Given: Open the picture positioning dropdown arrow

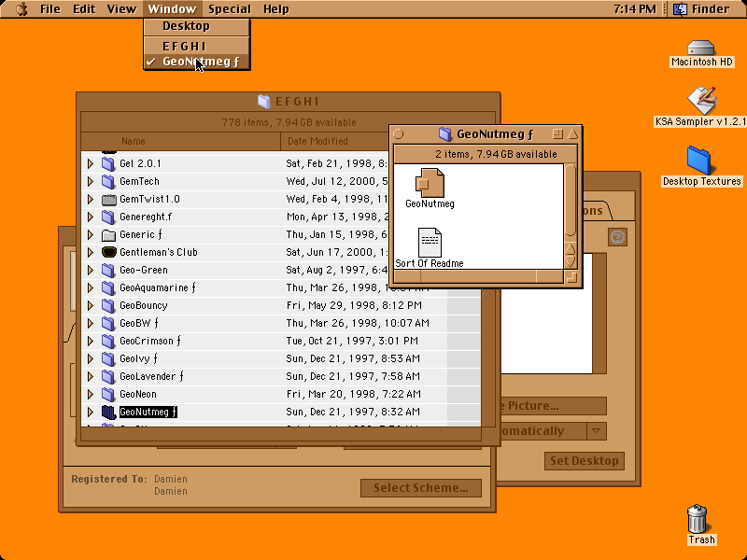Looking at the screenshot, I should tap(596, 431).
